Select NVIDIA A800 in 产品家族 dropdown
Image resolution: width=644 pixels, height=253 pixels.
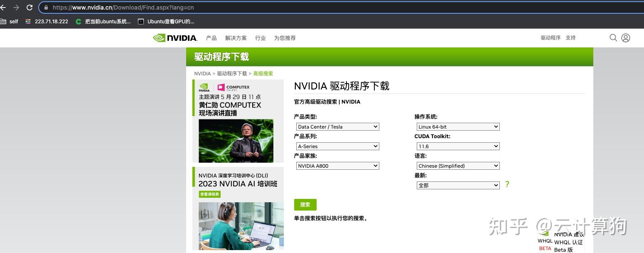pos(337,166)
